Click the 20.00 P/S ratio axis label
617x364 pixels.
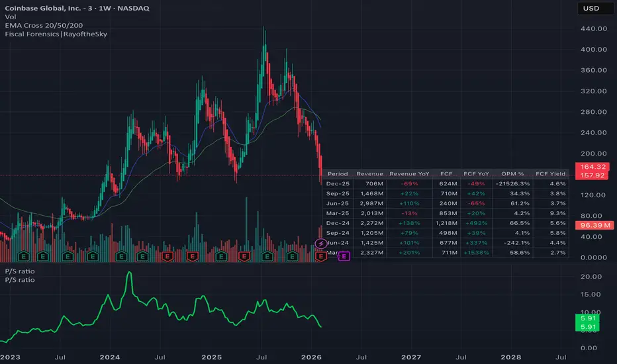pos(591,277)
